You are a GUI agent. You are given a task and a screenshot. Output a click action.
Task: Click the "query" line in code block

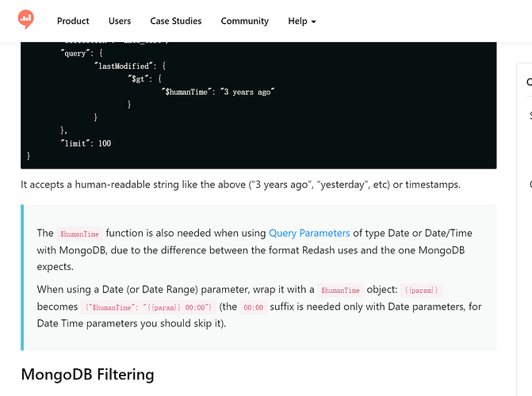coord(82,53)
